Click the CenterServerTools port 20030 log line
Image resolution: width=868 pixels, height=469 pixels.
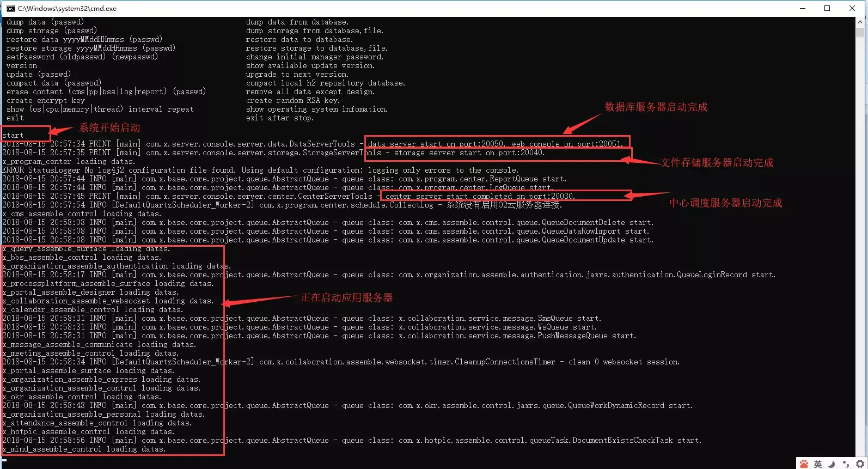click(289, 197)
